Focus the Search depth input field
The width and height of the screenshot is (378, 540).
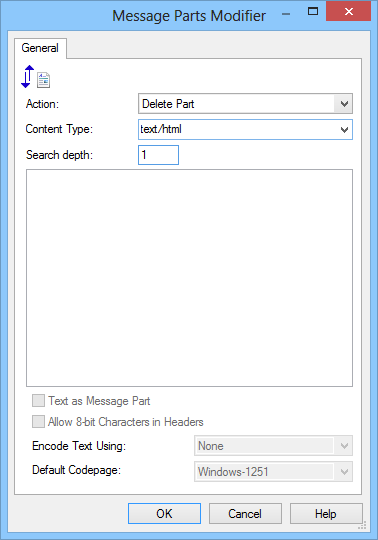(x=158, y=155)
